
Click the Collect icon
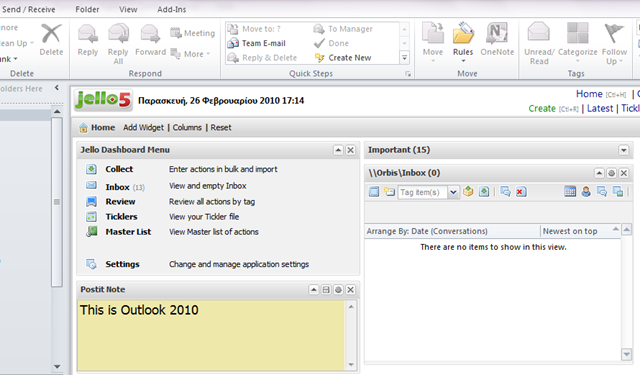click(x=91, y=169)
